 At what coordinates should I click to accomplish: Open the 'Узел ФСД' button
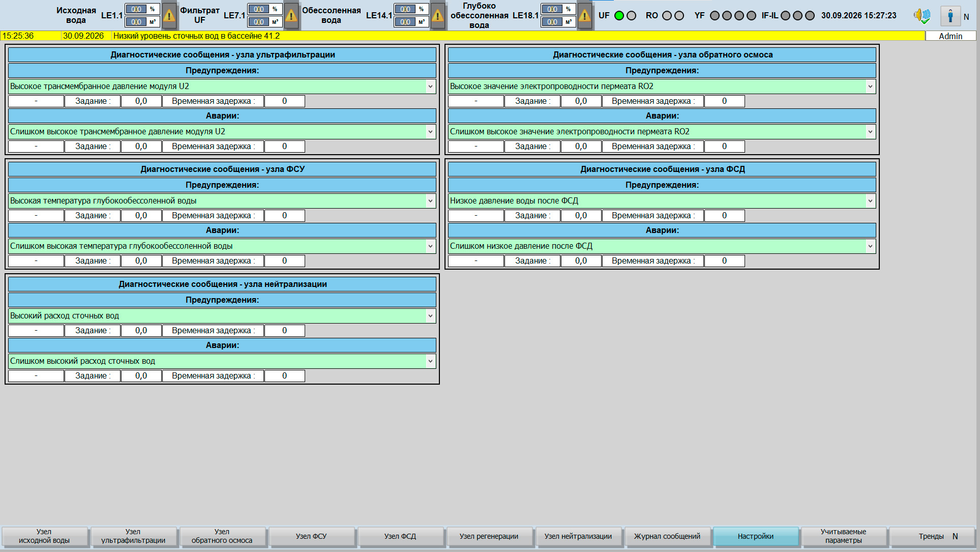pyautogui.click(x=400, y=536)
